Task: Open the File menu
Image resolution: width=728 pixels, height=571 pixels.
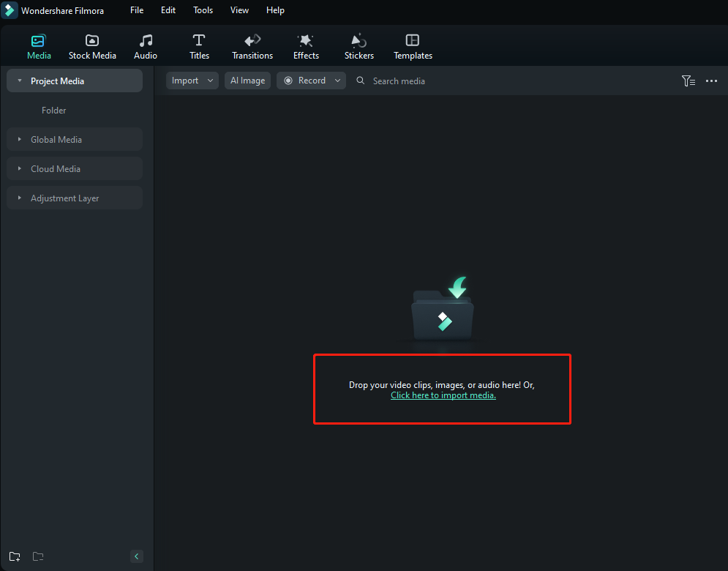Action: click(x=137, y=10)
